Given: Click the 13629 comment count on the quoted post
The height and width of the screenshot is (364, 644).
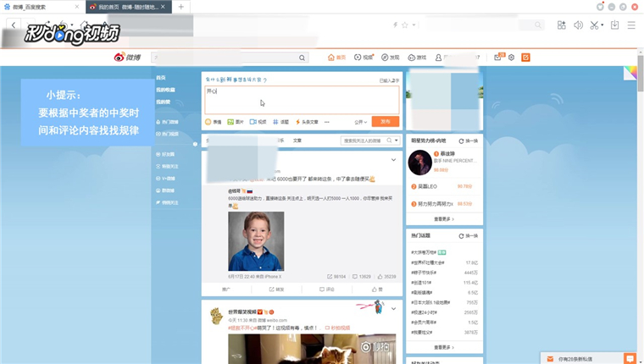Looking at the screenshot, I should (362, 277).
